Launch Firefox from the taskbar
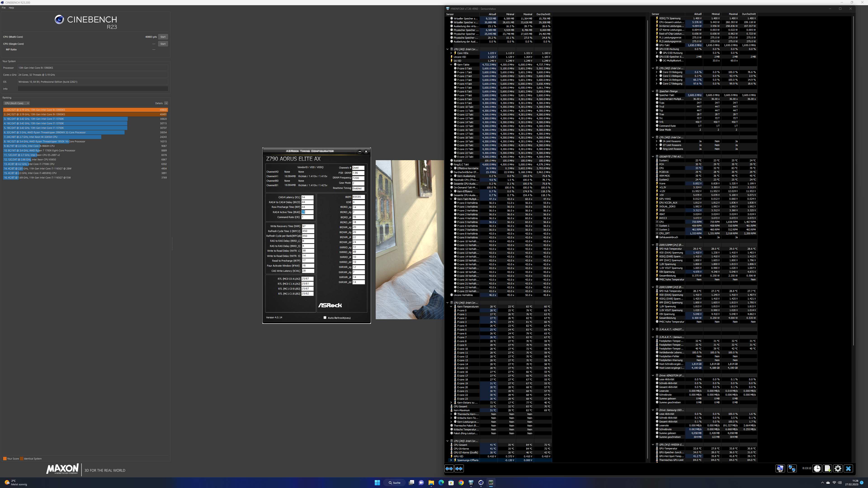Viewport: 868px width, 488px height. pyautogui.click(x=461, y=483)
